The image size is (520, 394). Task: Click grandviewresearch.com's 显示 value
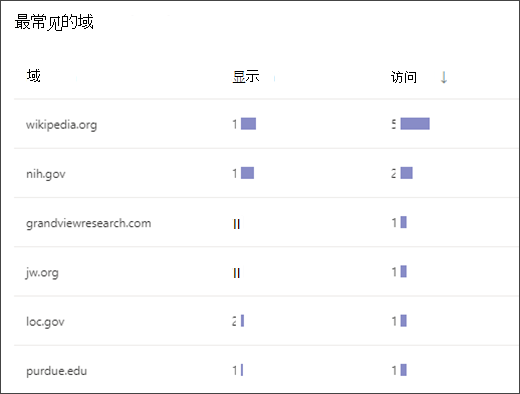click(x=237, y=224)
